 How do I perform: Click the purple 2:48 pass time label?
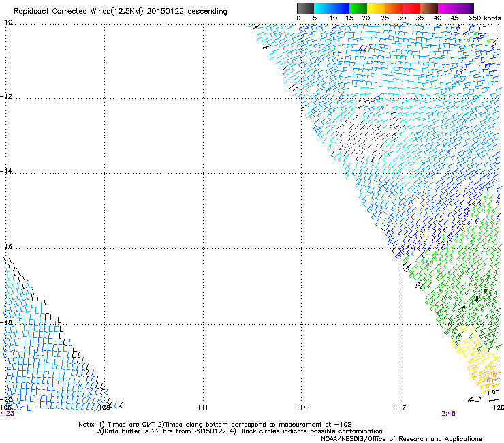tap(448, 414)
